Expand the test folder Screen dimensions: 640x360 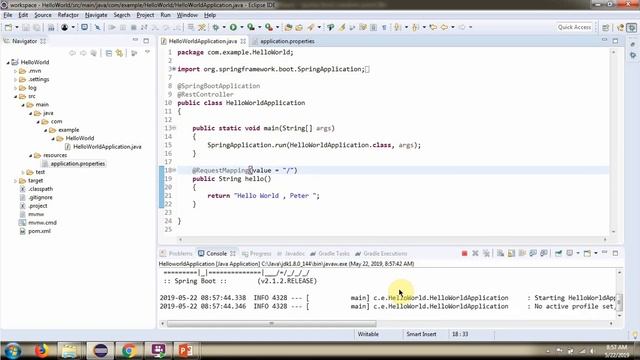[x=23, y=172]
